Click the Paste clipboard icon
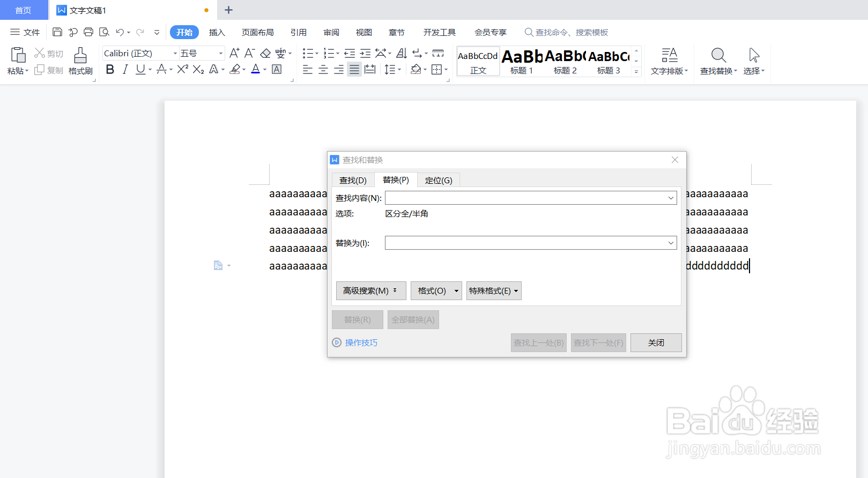Viewport: 868px width, 478px height. point(18,55)
